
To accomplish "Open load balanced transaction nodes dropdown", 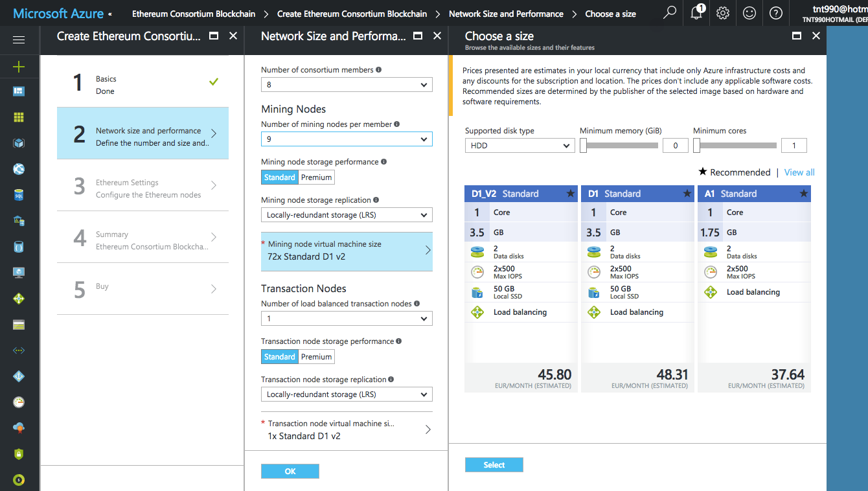I will (x=347, y=319).
